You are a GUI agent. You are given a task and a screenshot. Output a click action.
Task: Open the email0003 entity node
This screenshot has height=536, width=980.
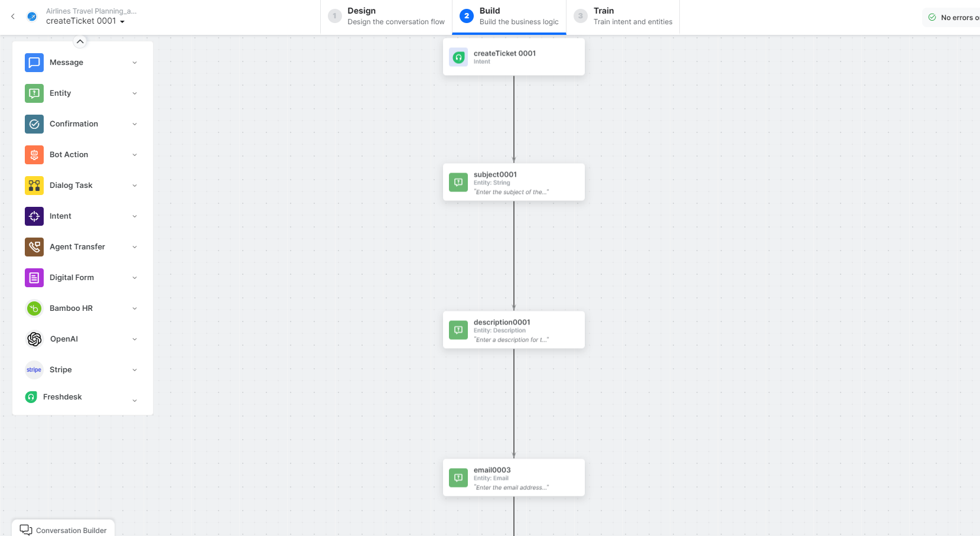pos(513,477)
